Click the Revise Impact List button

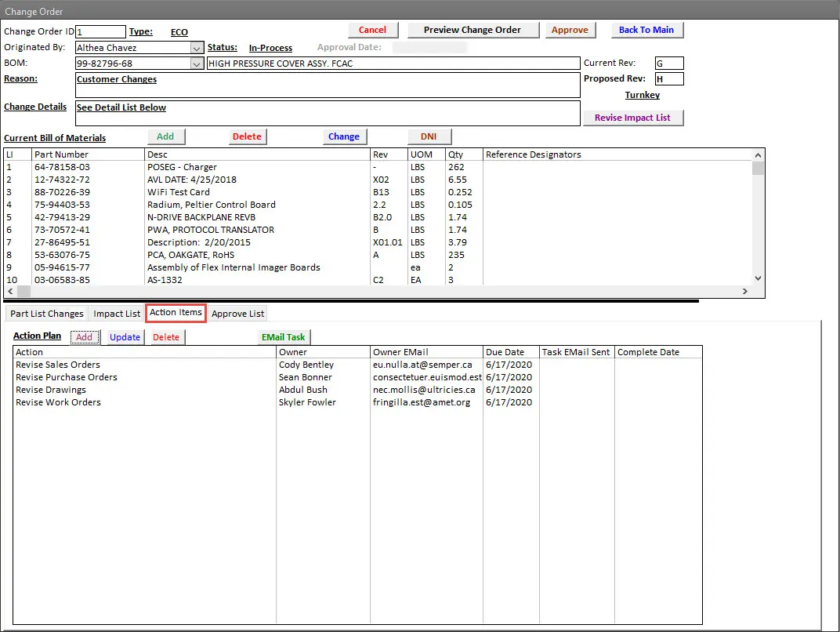[633, 118]
